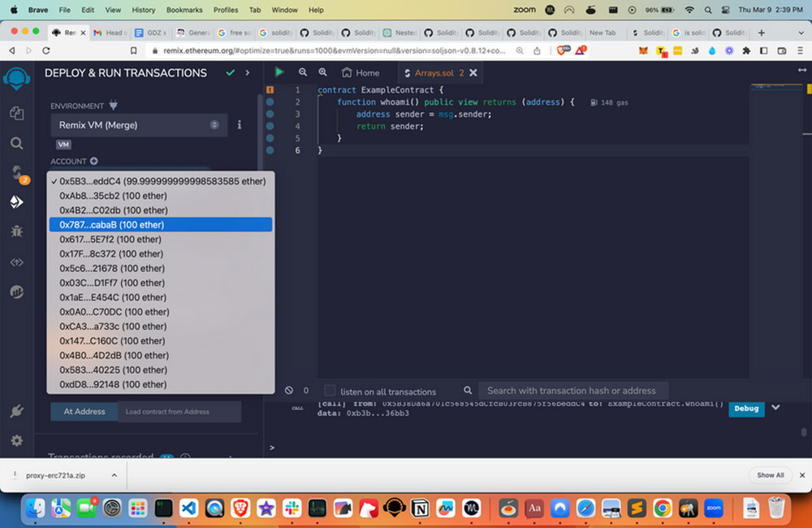This screenshot has height=528, width=812.
Task: Click the At Address button
Action: [x=84, y=411]
